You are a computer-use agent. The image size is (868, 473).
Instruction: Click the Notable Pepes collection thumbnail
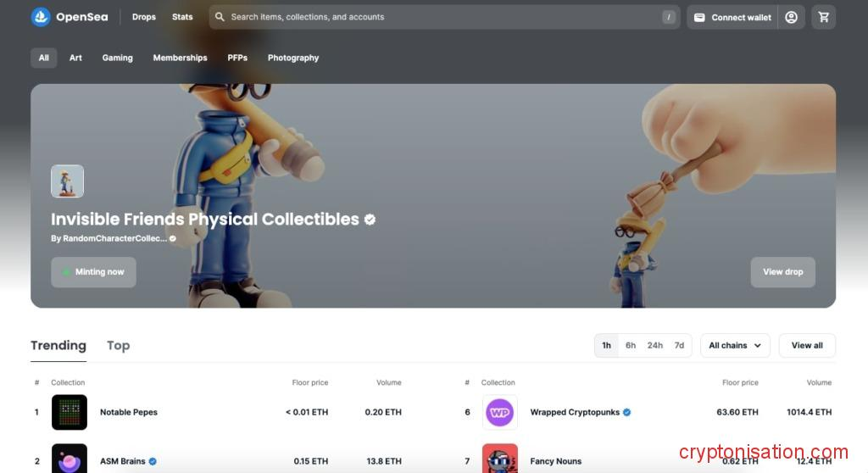pyautogui.click(x=70, y=412)
